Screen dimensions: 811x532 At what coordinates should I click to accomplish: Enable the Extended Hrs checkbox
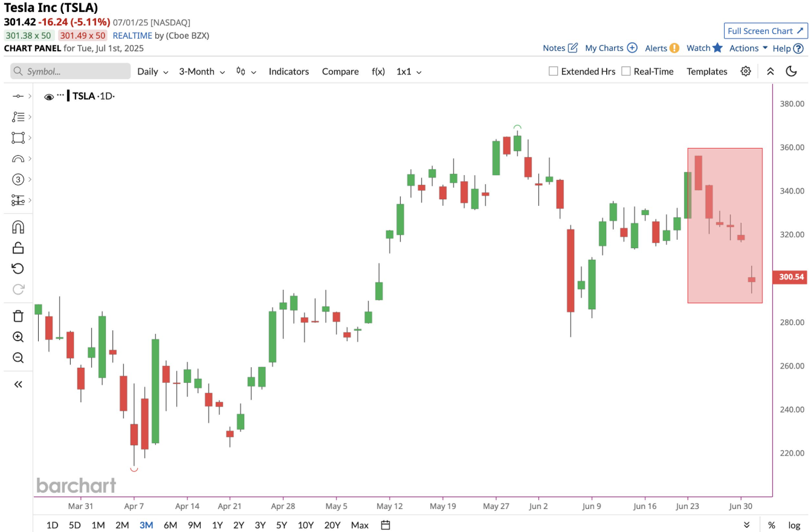coord(553,71)
